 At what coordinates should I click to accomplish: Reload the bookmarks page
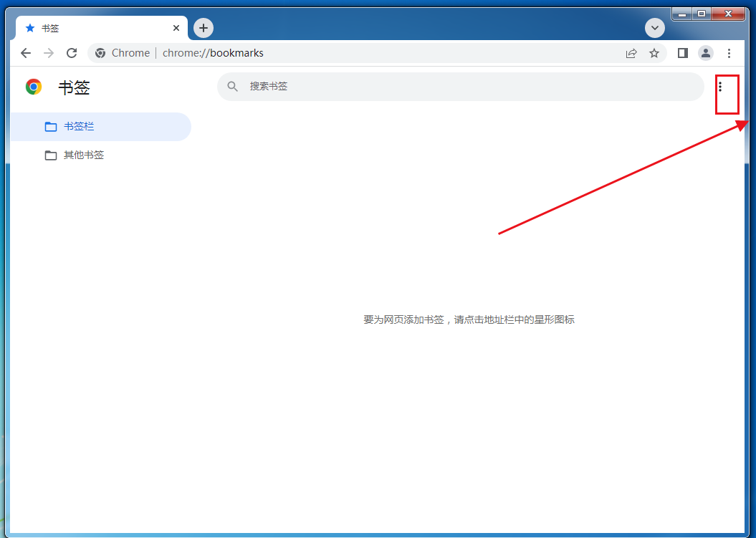72,53
